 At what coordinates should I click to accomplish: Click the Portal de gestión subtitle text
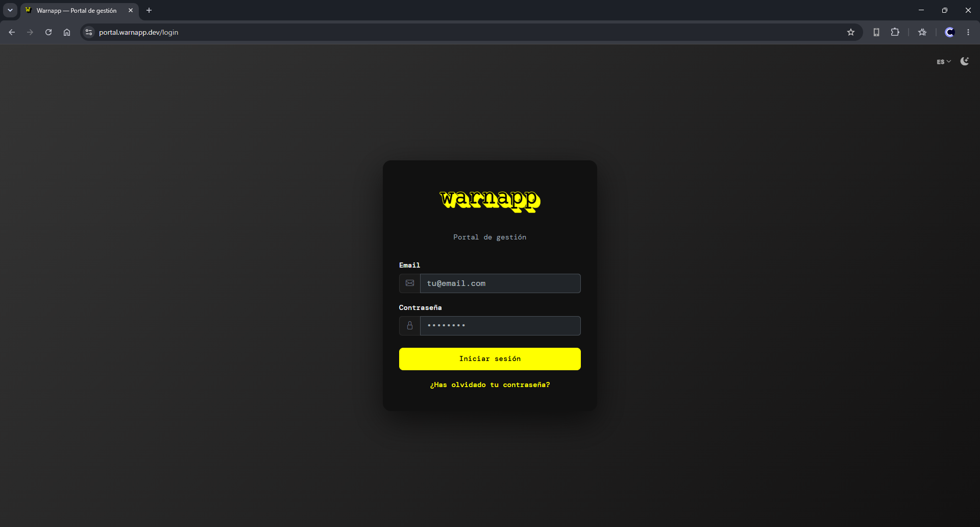pos(490,237)
